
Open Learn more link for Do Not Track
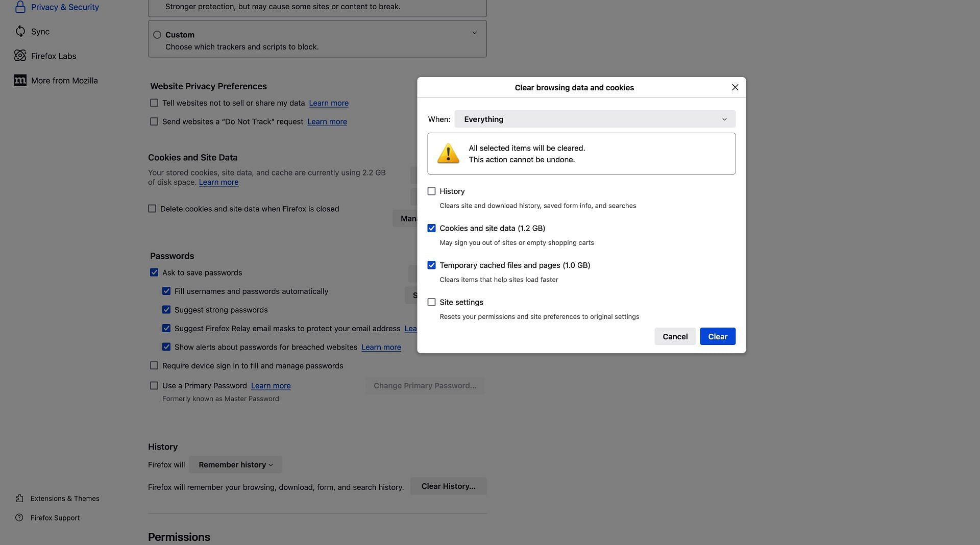coord(327,121)
